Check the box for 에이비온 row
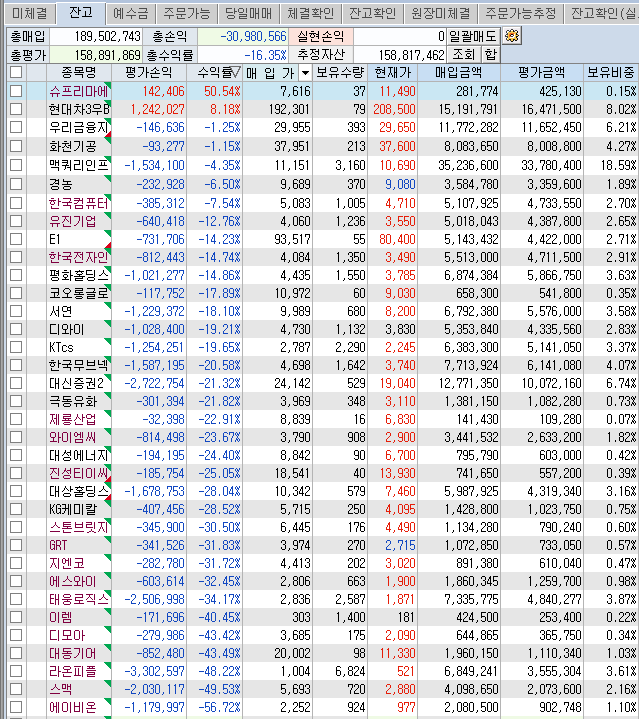Viewport: 639px width, 719px height. pyautogui.click(x=16, y=707)
